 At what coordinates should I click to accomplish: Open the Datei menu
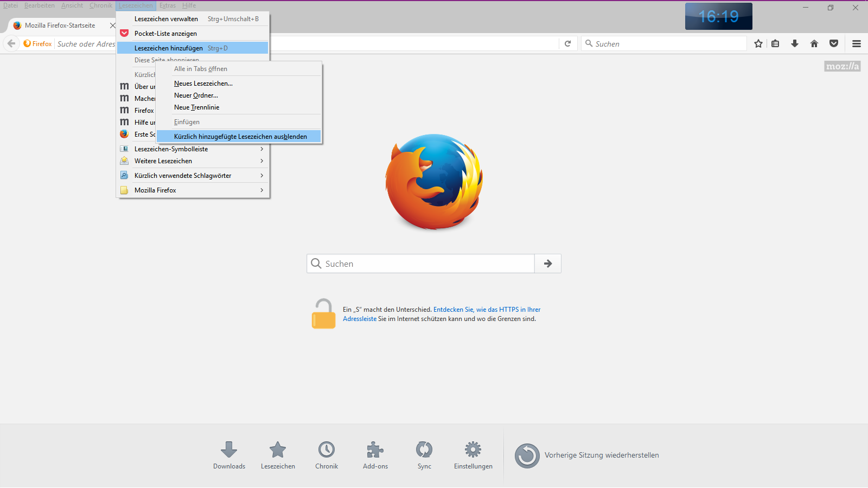click(x=10, y=5)
